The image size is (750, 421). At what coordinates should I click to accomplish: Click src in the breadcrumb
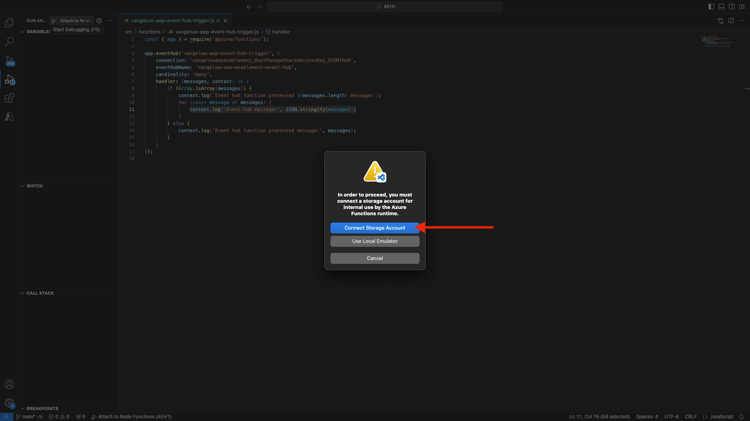coord(128,32)
